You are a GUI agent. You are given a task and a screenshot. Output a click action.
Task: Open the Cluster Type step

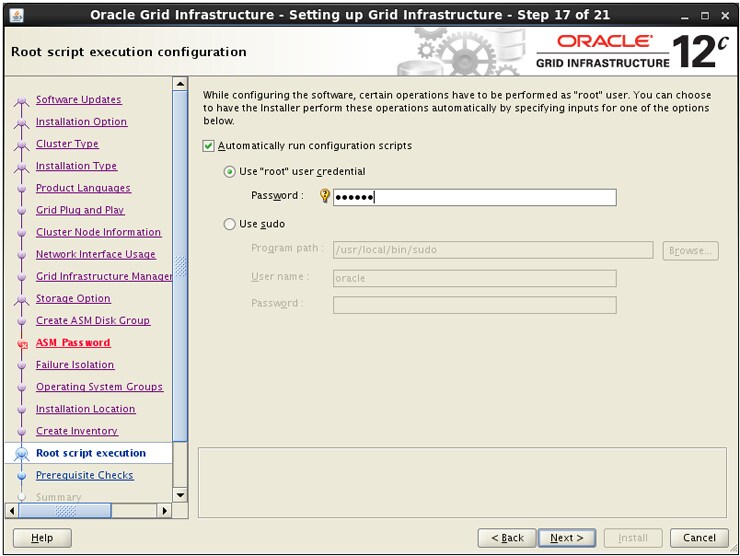coord(67,144)
